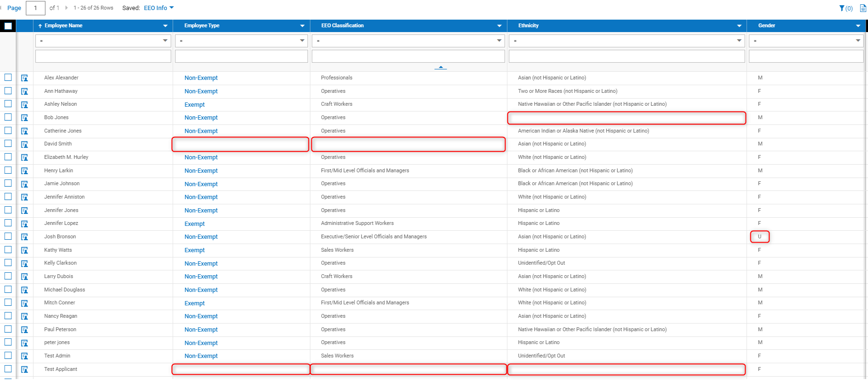Click the export document icon
Image resolution: width=868 pixels, height=380 pixels.
point(863,8)
